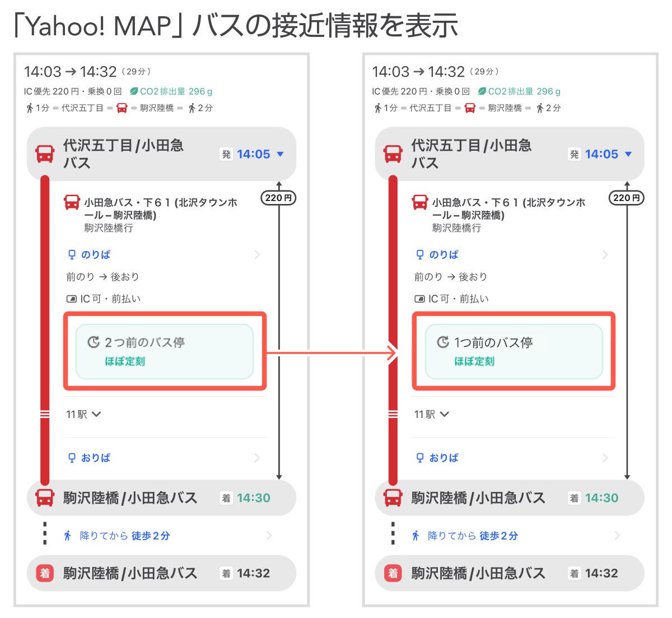The height and width of the screenshot is (618, 672).
Task: Click walking person icon beside 降りてから left panel
Action: (67, 536)
